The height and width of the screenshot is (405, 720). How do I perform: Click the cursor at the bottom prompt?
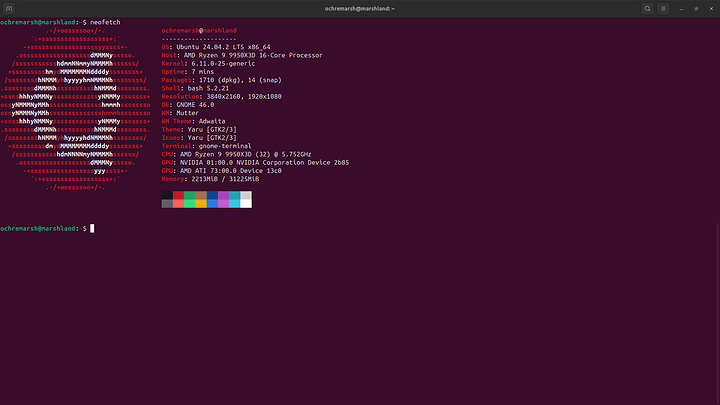pos(92,228)
